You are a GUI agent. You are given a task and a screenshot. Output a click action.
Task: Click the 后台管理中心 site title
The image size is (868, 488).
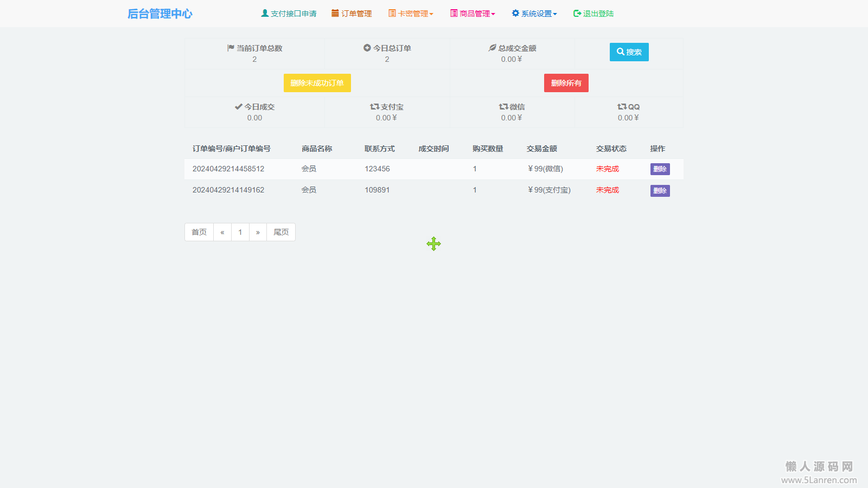tap(160, 14)
